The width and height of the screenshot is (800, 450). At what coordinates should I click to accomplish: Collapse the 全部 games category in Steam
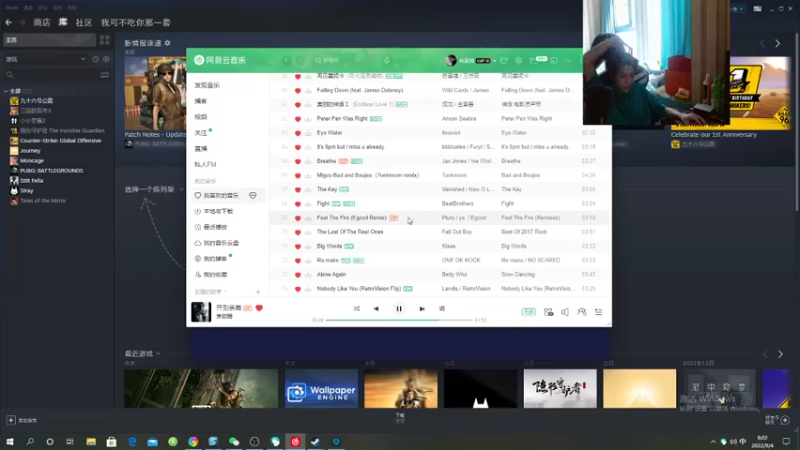point(6,91)
